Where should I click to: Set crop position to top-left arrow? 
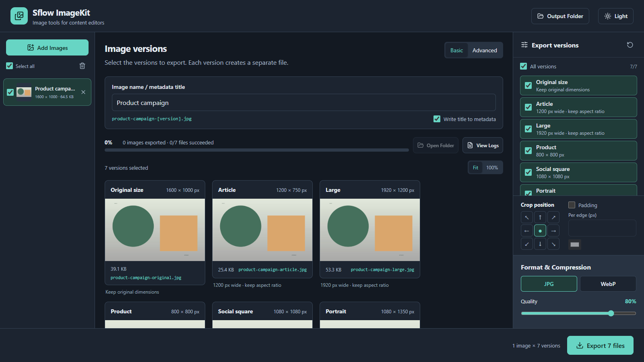tap(526, 217)
